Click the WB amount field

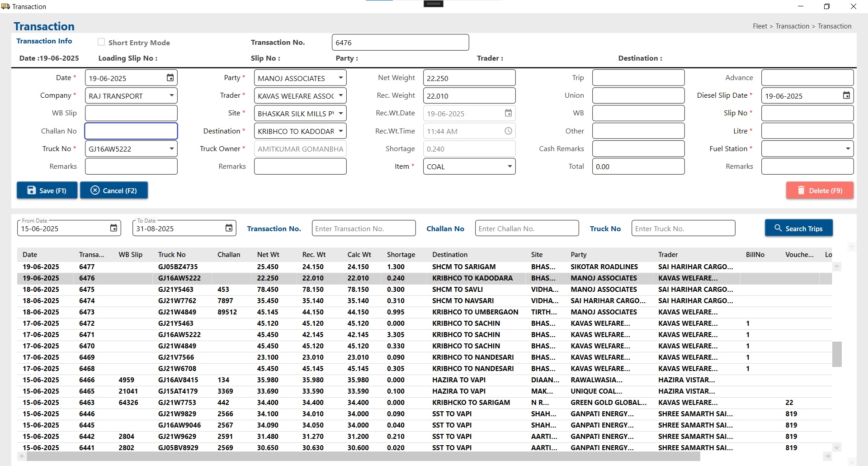point(638,113)
